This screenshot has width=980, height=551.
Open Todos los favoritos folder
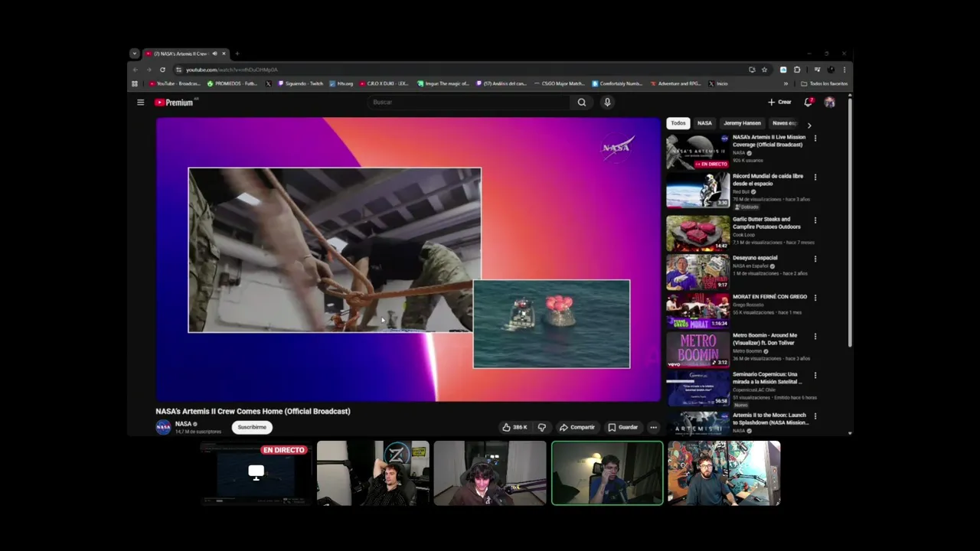825,83
